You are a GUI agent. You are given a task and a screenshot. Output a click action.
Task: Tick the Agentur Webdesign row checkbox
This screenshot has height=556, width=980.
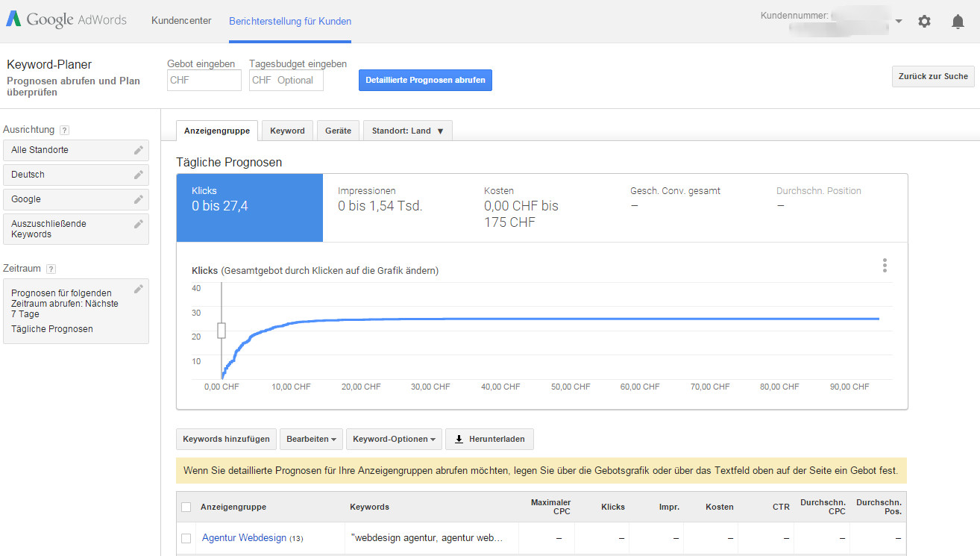[x=186, y=538]
